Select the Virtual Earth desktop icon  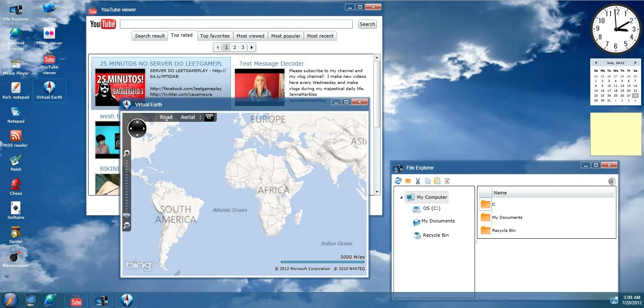[x=49, y=91]
